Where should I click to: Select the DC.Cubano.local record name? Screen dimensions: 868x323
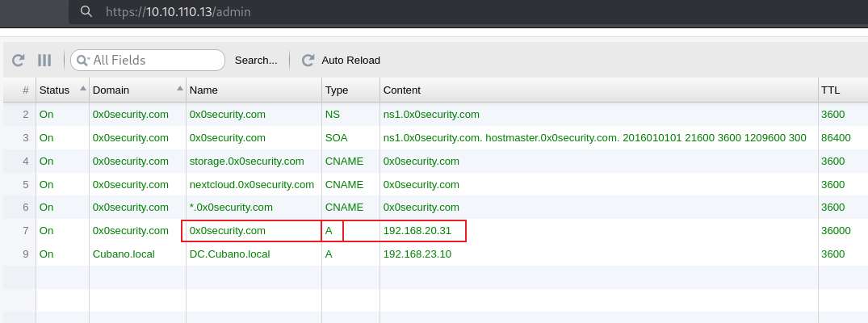click(229, 254)
